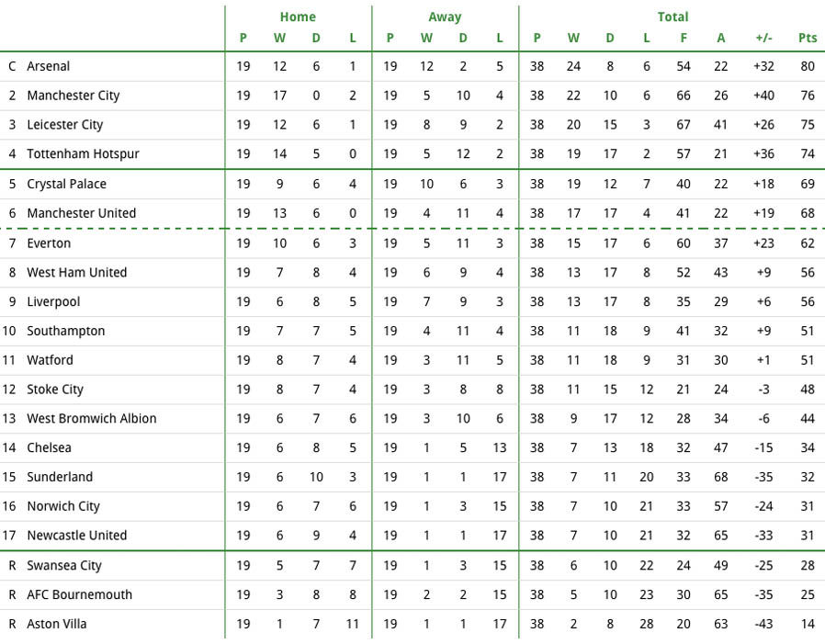Open the Leicester City team entry
Image resolution: width=825 pixels, height=644 pixels.
[64, 125]
